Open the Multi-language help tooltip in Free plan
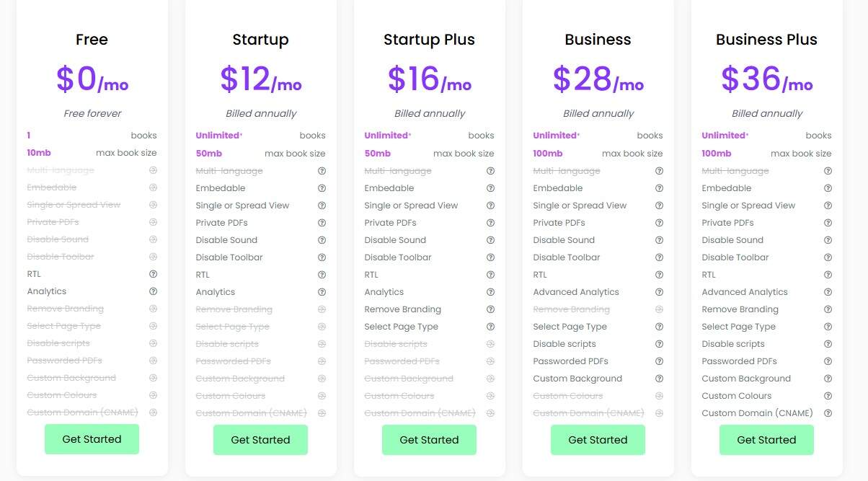Image resolution: width=868 pixels, height=481 pixels. point(153,170)
